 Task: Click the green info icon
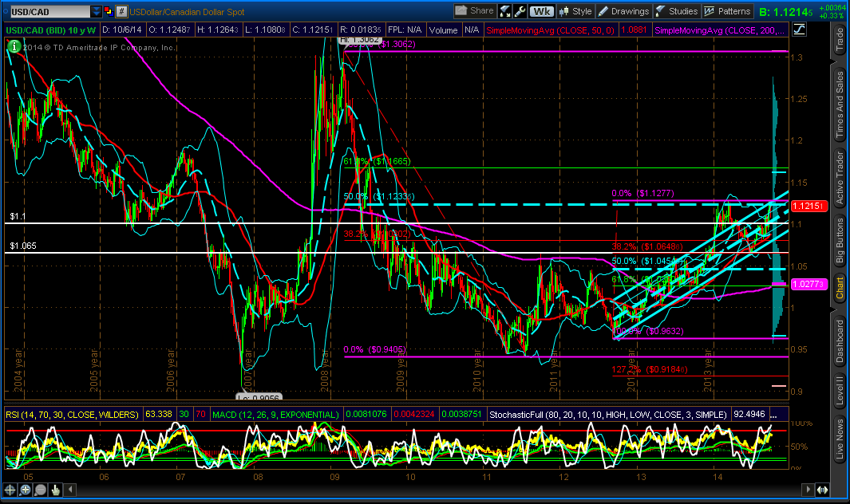click(14, 47)
